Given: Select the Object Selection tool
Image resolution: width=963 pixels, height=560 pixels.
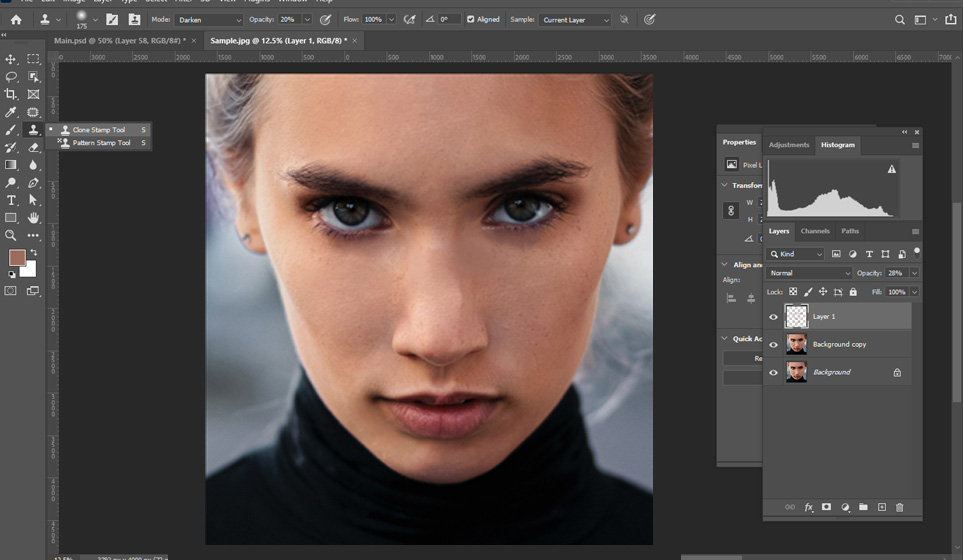Looking at the screenshot, I should [33, 77].
